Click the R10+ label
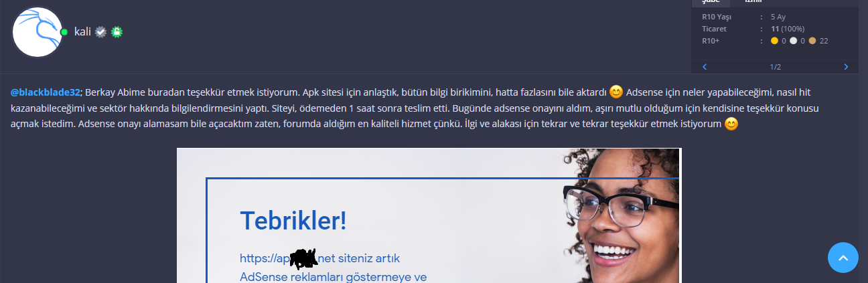Screen dimensions: 868x283 click(711, 41)
